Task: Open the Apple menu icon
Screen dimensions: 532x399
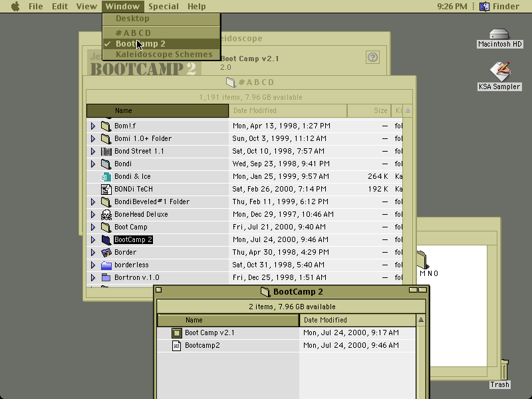Action: tap(15, 7)
